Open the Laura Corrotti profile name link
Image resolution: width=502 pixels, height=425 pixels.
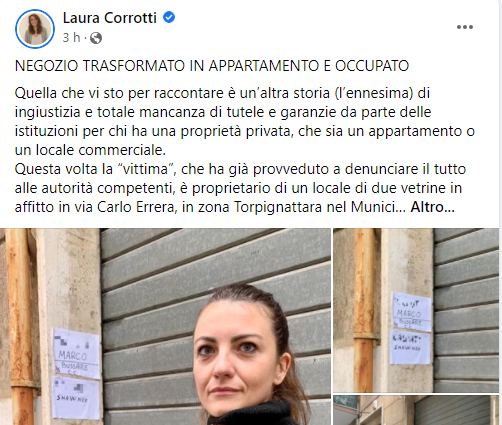[110, 18]
